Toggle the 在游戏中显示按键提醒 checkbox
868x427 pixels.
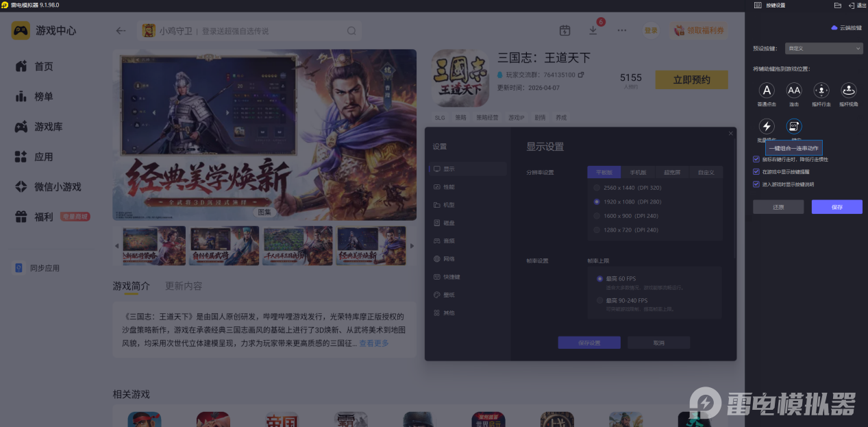[756, 172]
